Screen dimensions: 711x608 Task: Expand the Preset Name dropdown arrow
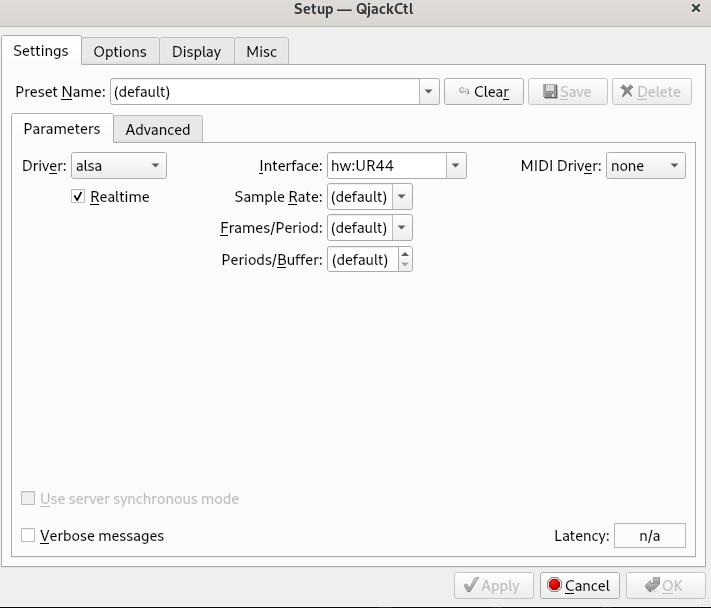429,92
